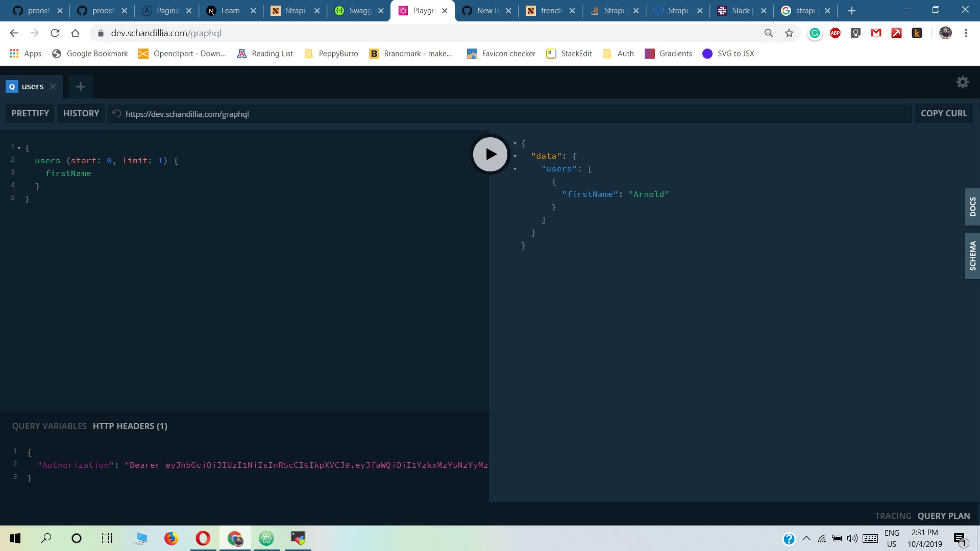This screenshot has height=551, width=980.
Task: Open browser zoom magnifier icon
Action: (768, 33)
